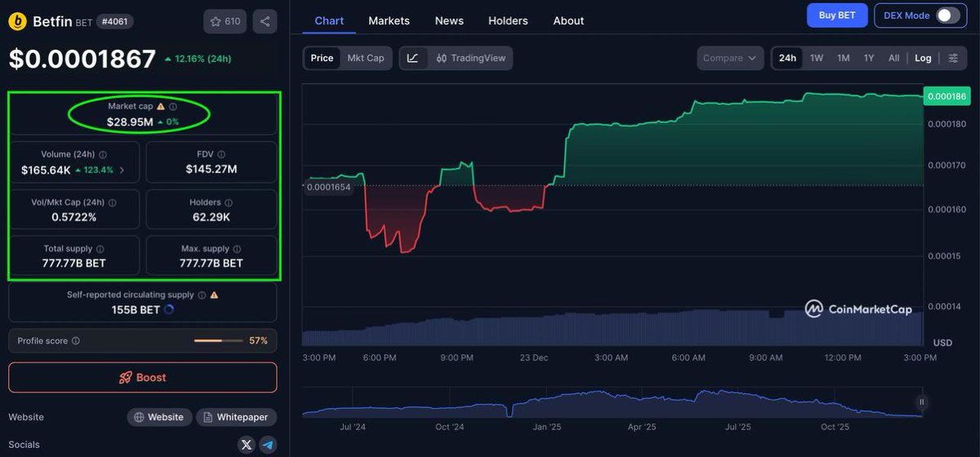Screen dimensions: 980x457
Task: Click Market cap warning triangle icon
Action: coord(161,106)
